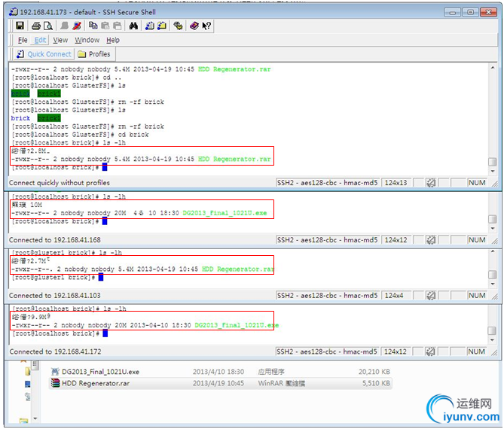504x429 pixels.
Task: Select the DG2013_Final_1021U.exe file row
Action: coord(221,372)
